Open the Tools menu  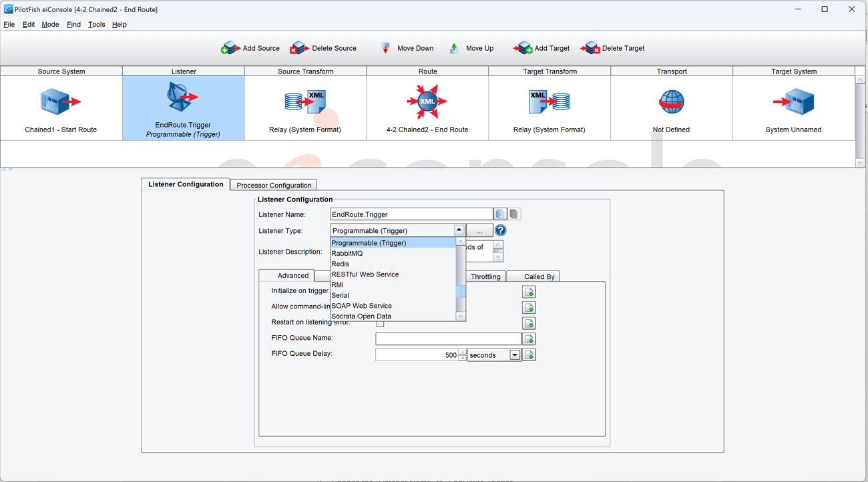(x=97, y=25)
